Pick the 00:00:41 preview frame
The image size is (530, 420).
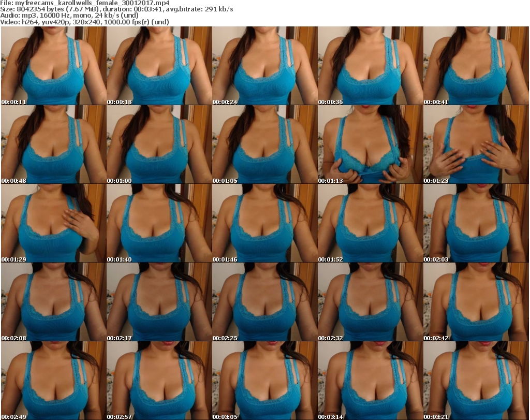click(x=476, y=66)
